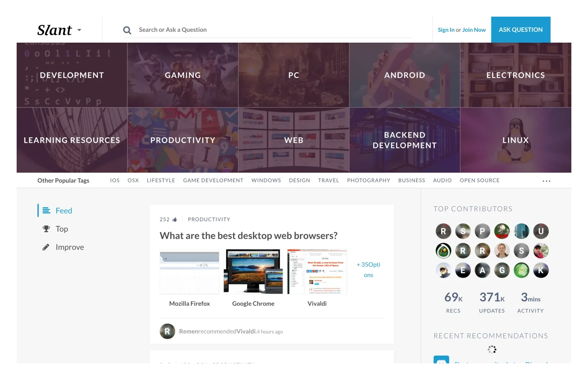
Task: Click the 'K' contributor avatar
Action: pyautogui.click(x=541, y=270)
